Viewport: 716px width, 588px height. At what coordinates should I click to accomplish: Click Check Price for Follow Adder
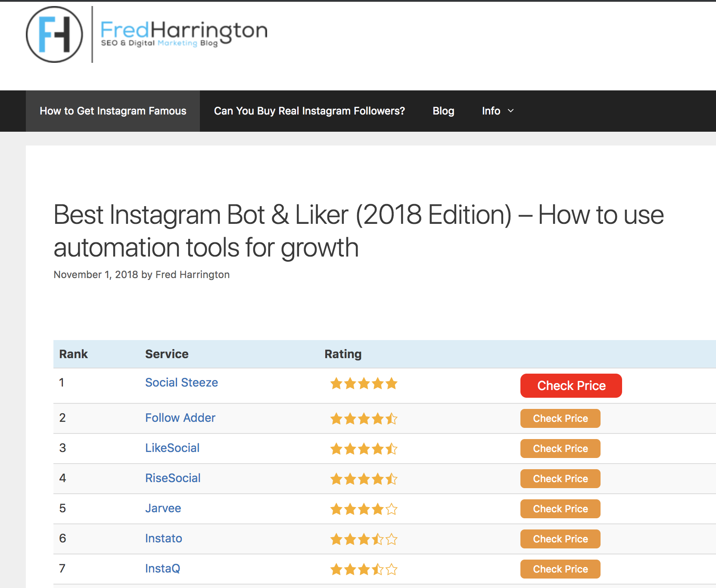[560, 418]
